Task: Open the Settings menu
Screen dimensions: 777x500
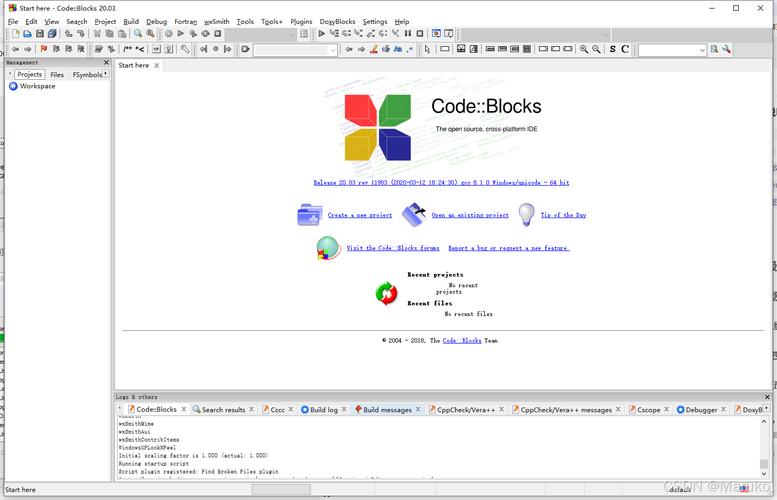Action: point(375,21)
